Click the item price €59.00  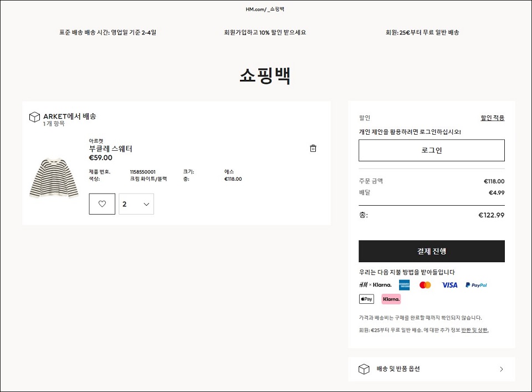(100, 157)
